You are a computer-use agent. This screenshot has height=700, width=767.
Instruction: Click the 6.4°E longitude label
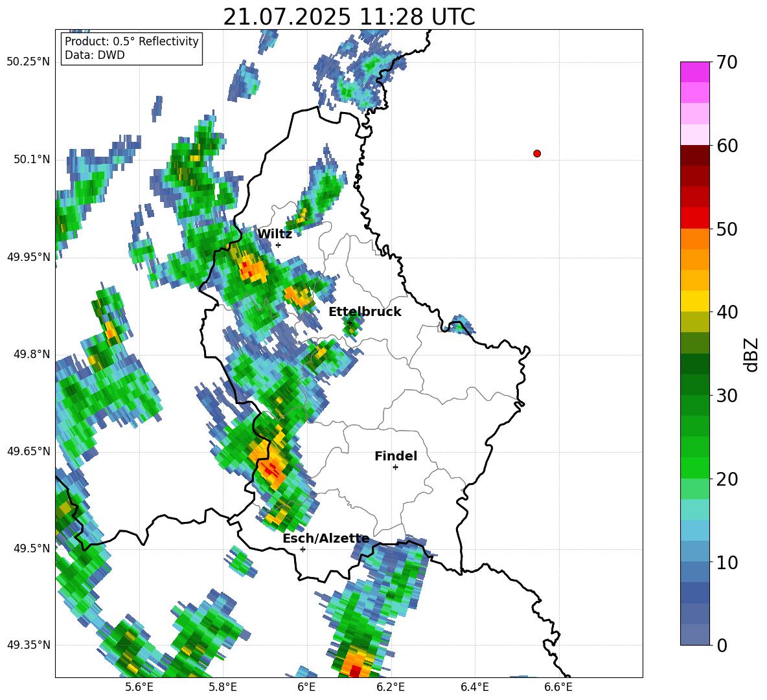[x=474, y=687]
